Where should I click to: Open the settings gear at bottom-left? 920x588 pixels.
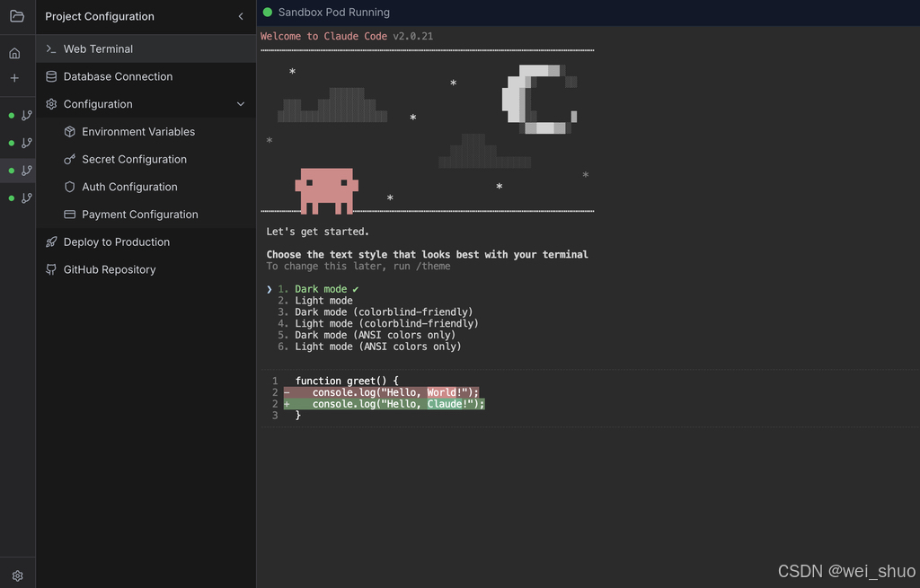coord(18,575)
